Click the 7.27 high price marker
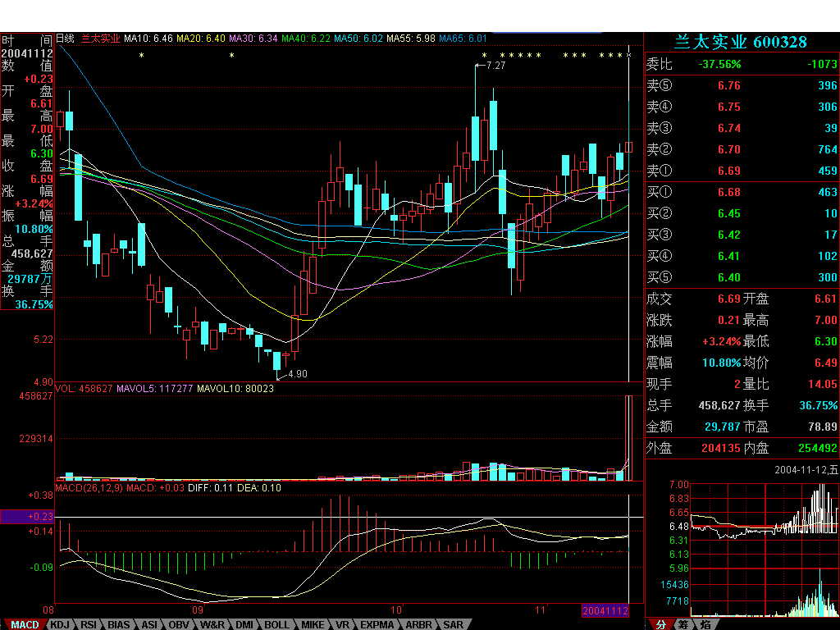Viewport: 840px width, 630px height. click(x=495, y=66)
